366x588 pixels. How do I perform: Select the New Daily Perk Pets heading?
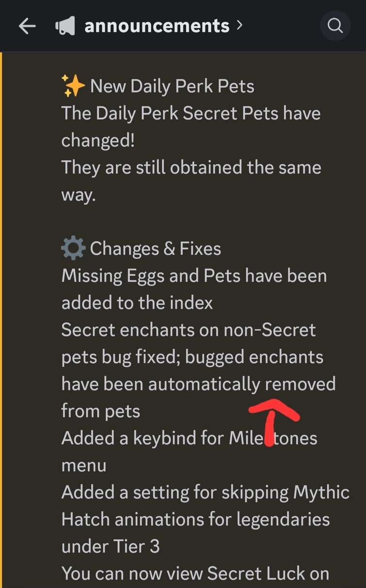172,87
